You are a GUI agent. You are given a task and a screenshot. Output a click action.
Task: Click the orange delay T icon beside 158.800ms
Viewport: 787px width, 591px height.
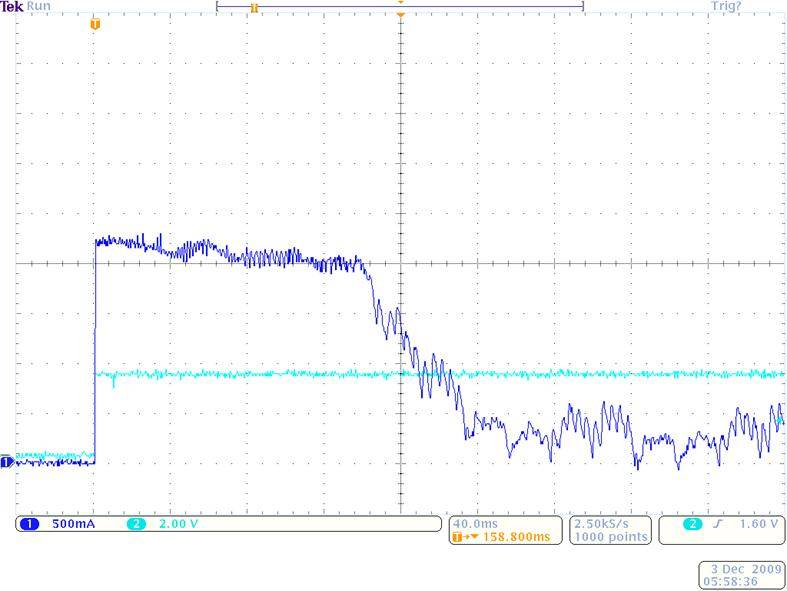click(461, 537)
